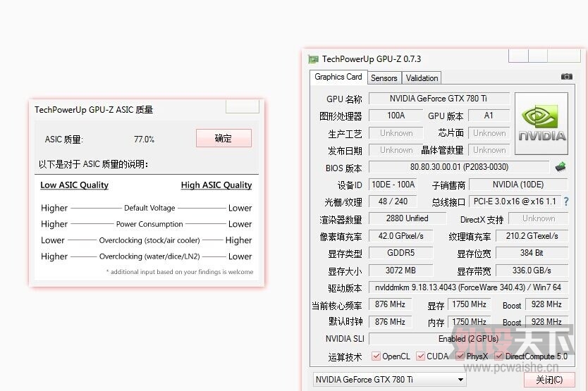This screenshot has height=391, width=588.
Task: Click the bus interface question mark icon
Action: 566,201
